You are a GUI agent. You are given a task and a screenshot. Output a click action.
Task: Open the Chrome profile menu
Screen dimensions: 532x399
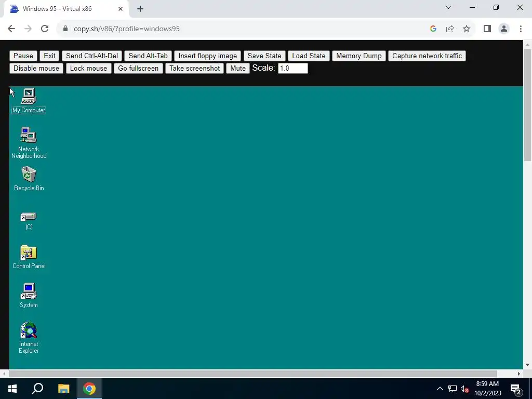(504, 29)
